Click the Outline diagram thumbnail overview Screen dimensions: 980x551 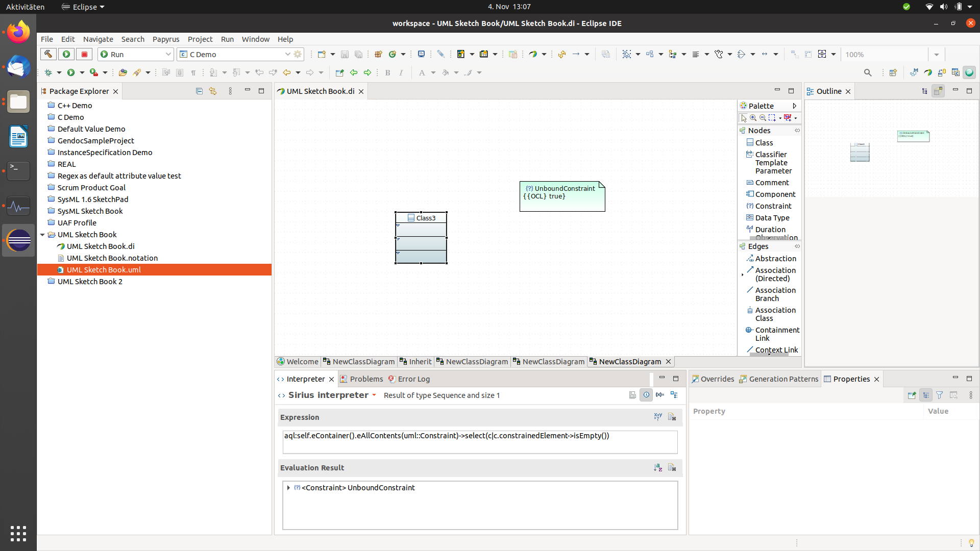[x=892, y=148]
